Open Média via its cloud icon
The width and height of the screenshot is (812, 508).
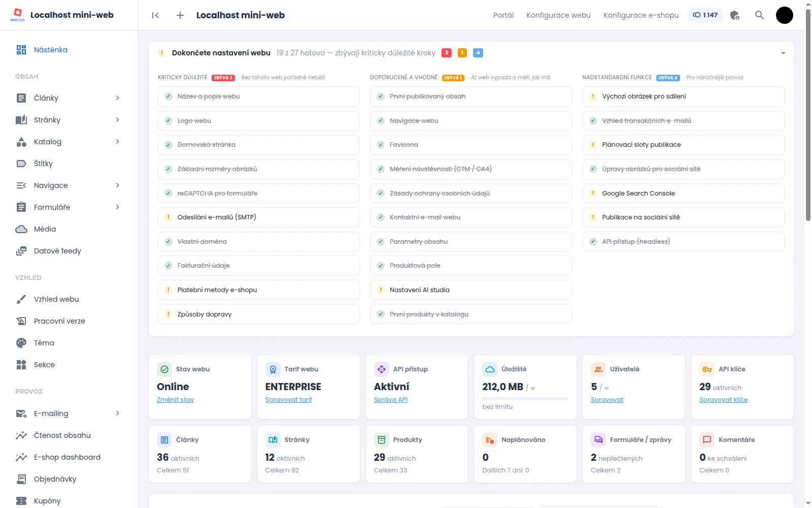point(21,229)
